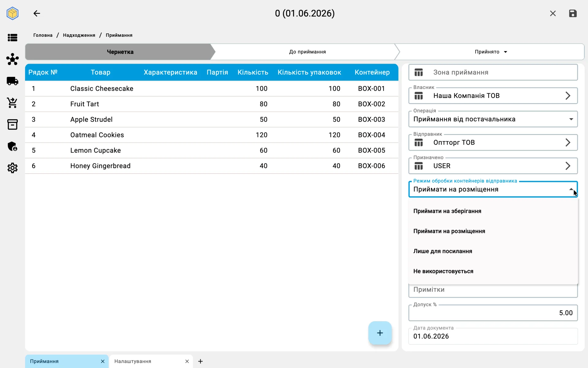The width and height of the screenshot is (588, 368).
Task: Go back with the left arrow
Action: pos(37,13)
